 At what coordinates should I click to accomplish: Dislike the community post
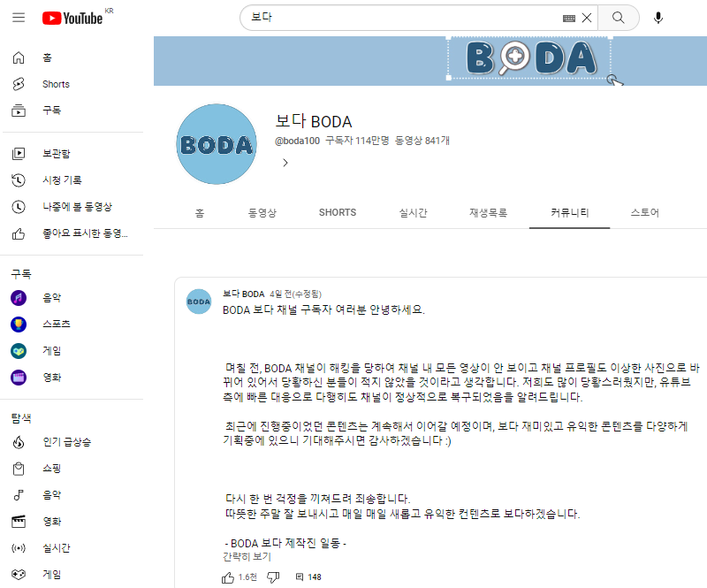(x=273, y=577)
